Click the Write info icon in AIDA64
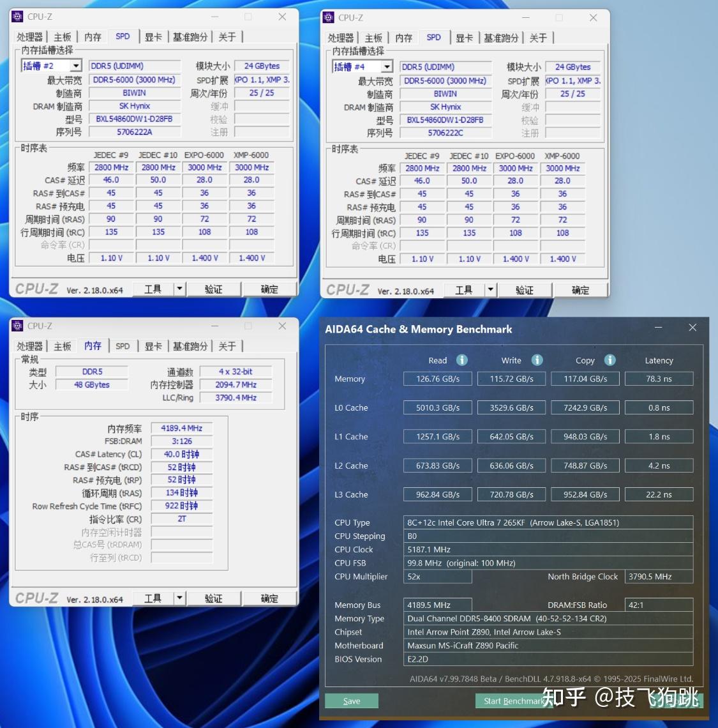The height and width of the screenshot is (728, 718). point(537,360)
